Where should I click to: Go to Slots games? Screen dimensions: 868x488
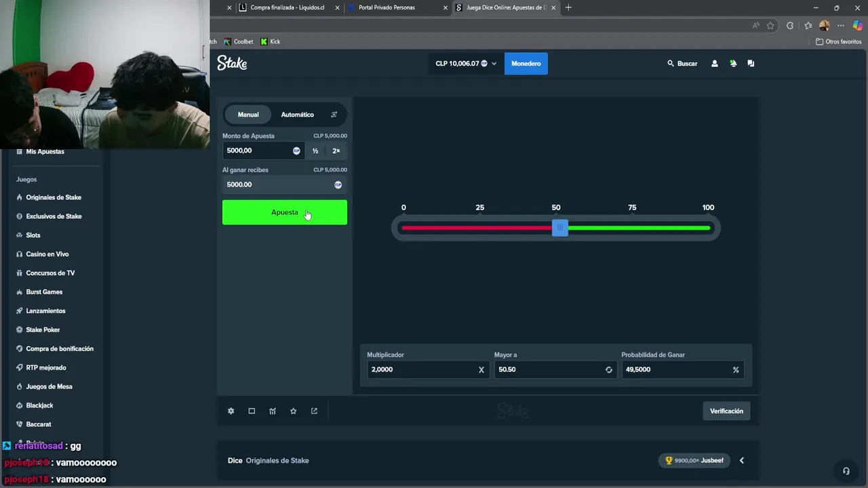[x=33, y=235]
